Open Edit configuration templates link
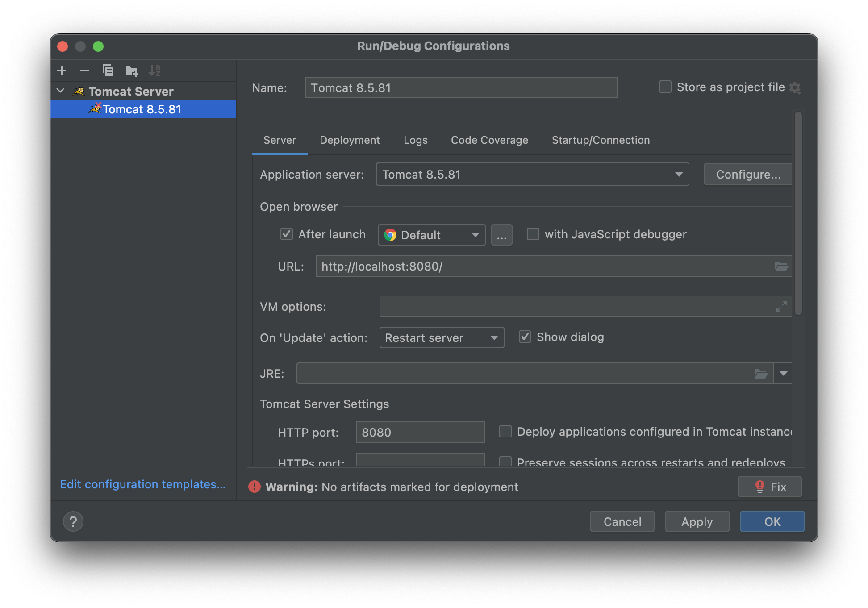The width and height of the screenshot is (868, 608). [143, 484]
